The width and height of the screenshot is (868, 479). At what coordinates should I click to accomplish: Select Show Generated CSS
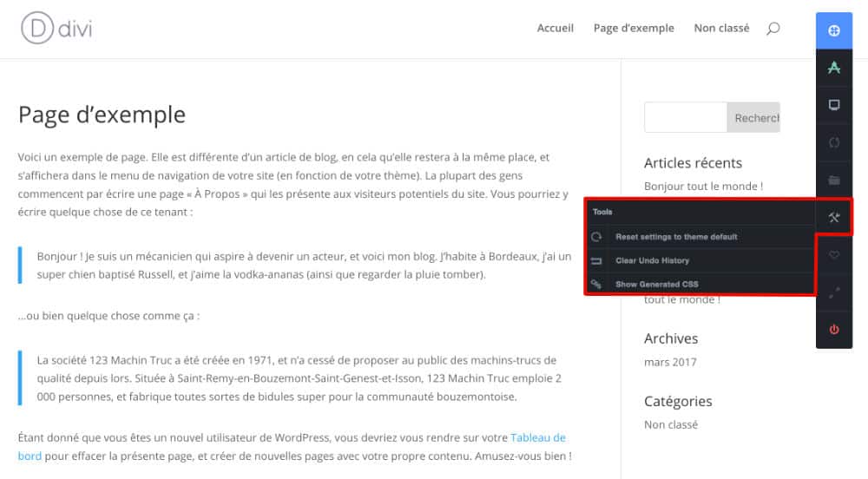[x=656, y=284]
